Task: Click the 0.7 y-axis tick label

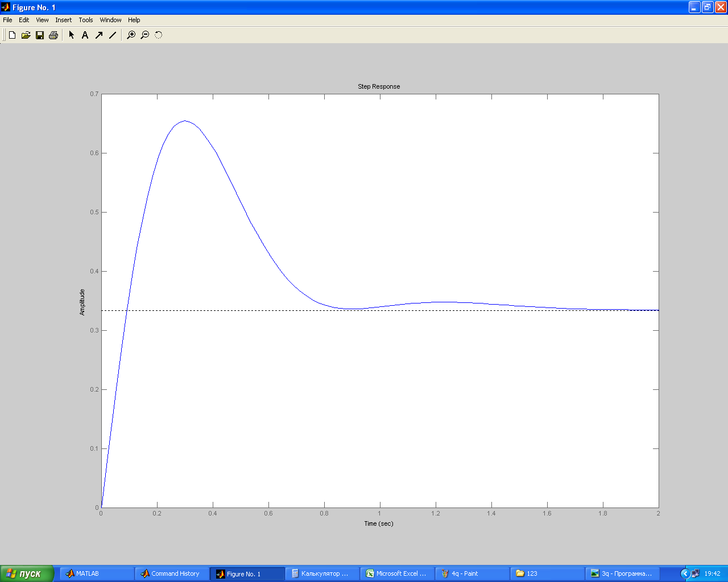Action: (x=94, y=94)
